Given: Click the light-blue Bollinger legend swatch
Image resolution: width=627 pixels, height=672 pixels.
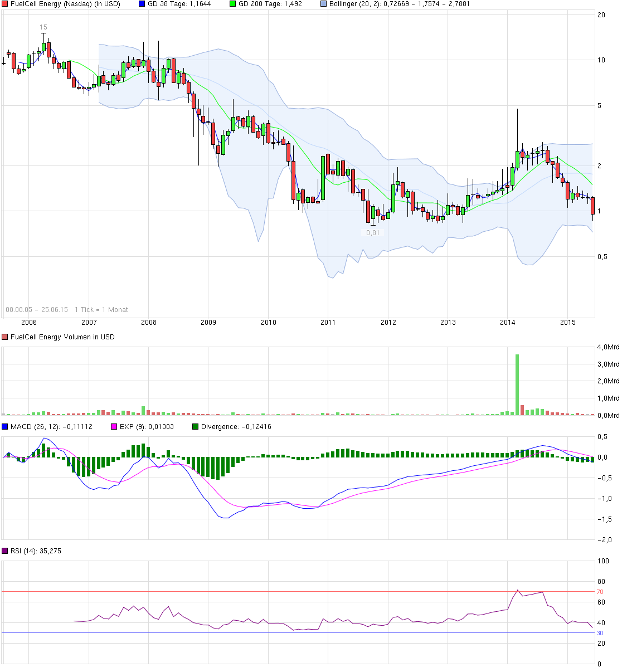Looking at the screenshot, I should point(324,4).
